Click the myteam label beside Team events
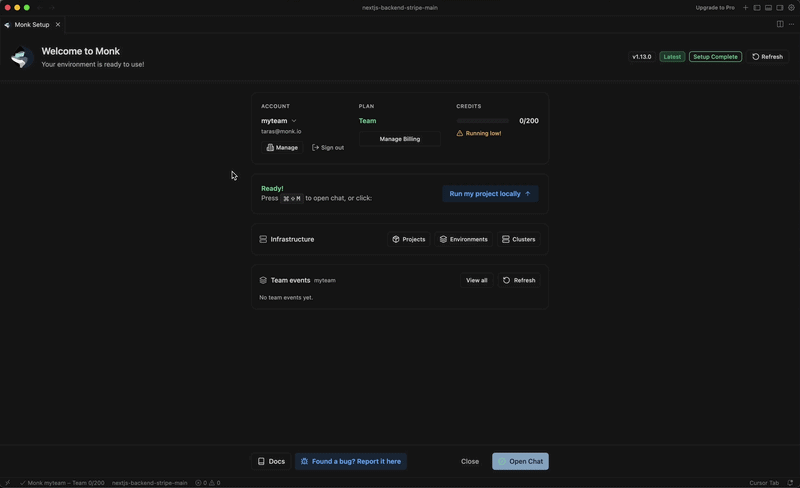Viewport: 800px width, 488px height. point(324,280)
